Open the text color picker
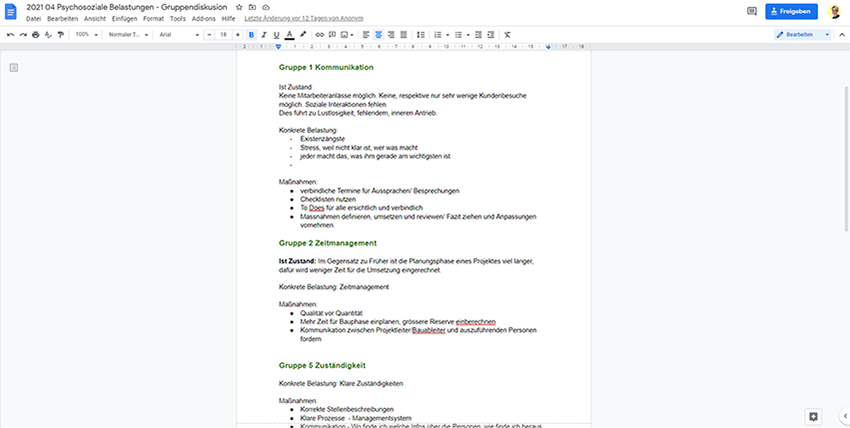 289,35
